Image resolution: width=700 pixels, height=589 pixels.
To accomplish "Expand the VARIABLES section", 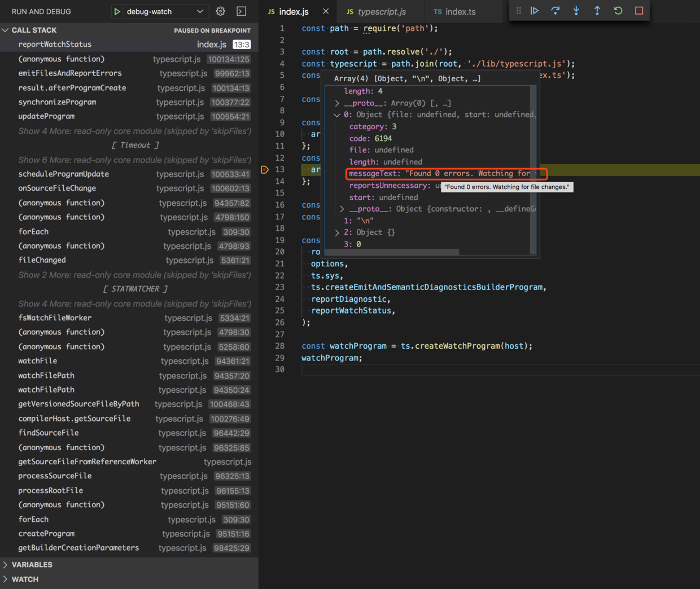I will (32, 565).
